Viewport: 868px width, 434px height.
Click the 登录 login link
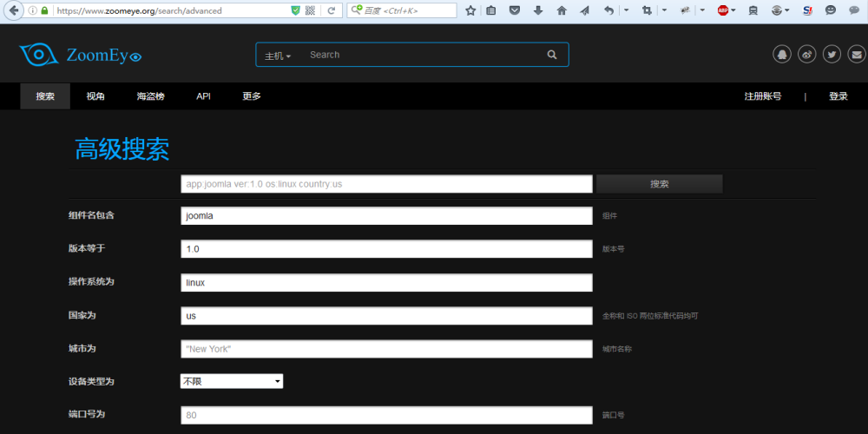coord(838,96)
